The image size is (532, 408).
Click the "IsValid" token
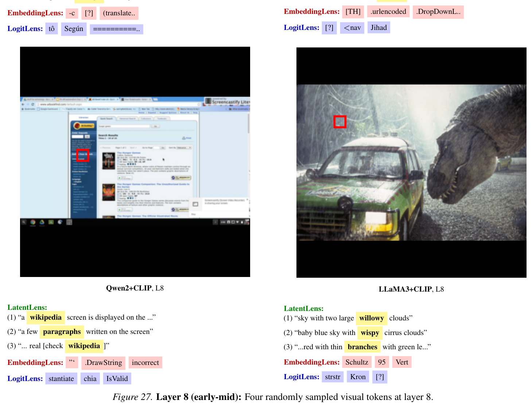click(x=117, y=379)
